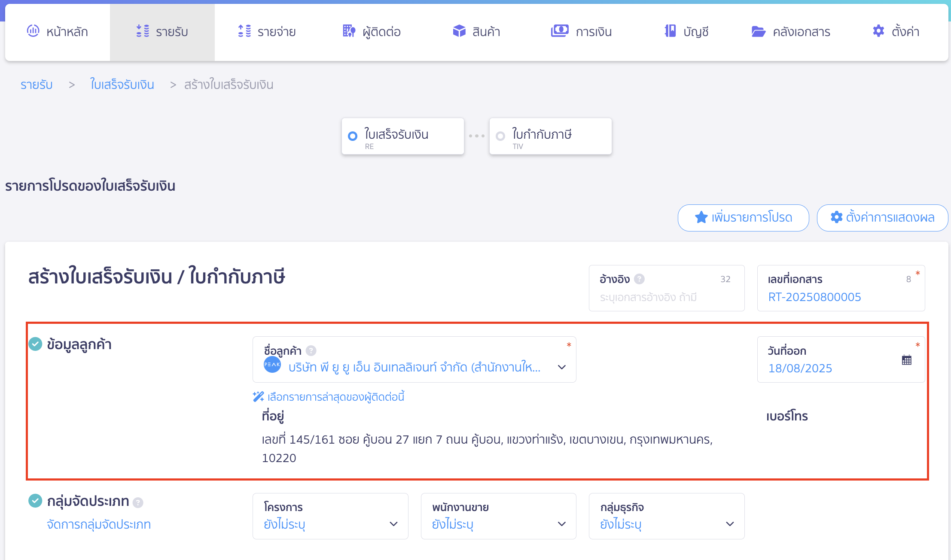This screenshot has height=560, width=951.
Task: Click the checkmark beside กลุ่มจัดประเภท
Action: pyautogui.click(x=35, y=501)
